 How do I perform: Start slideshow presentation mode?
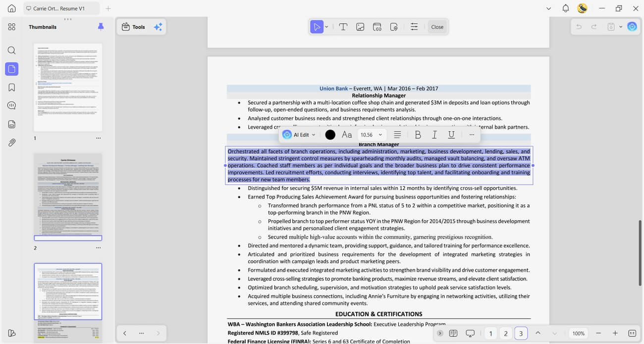[x=471, y=333]
